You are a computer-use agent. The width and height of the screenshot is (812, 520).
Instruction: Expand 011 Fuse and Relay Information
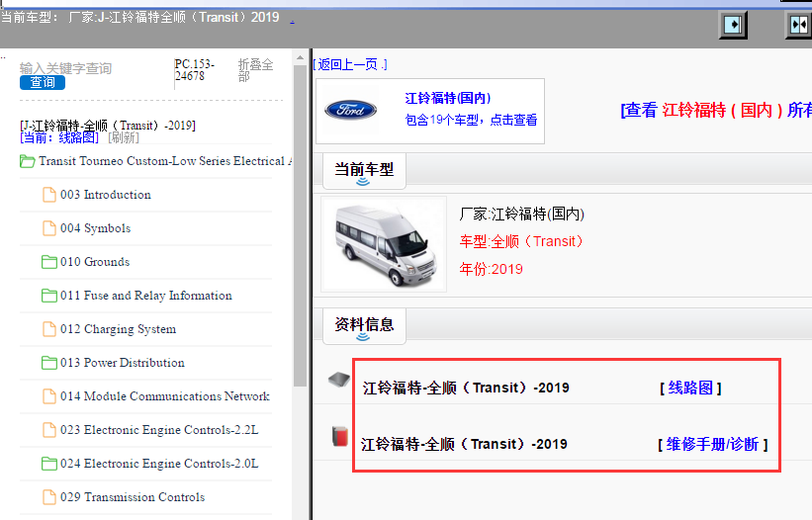click(x=146, y=296)
